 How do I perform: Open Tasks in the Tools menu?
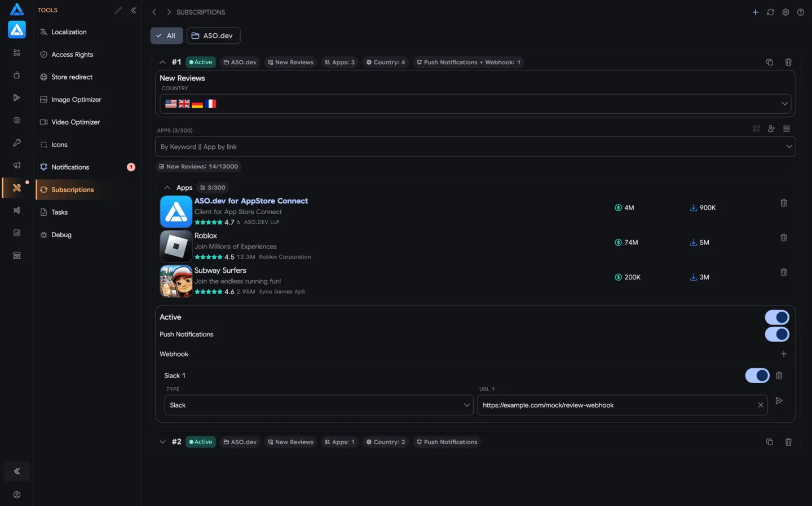87,212
